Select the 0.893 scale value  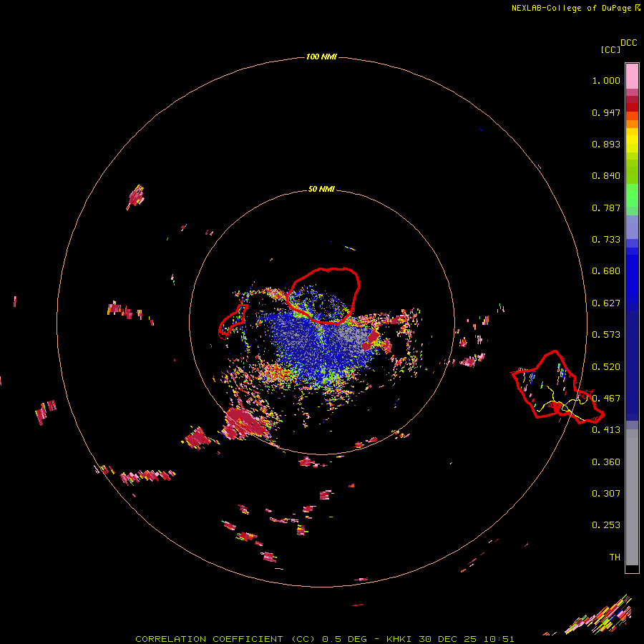[606, 144]
